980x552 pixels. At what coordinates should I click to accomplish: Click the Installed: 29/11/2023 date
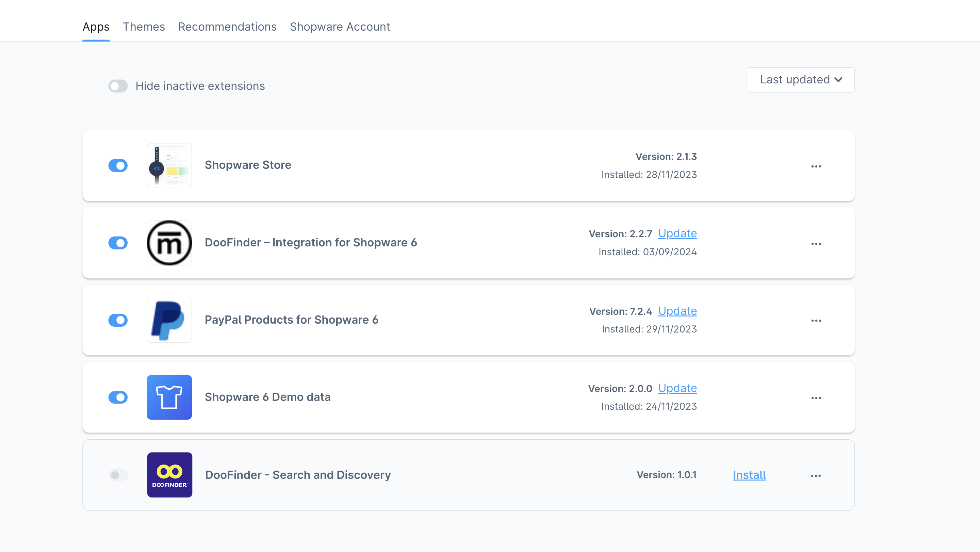[x=649, y=329]
